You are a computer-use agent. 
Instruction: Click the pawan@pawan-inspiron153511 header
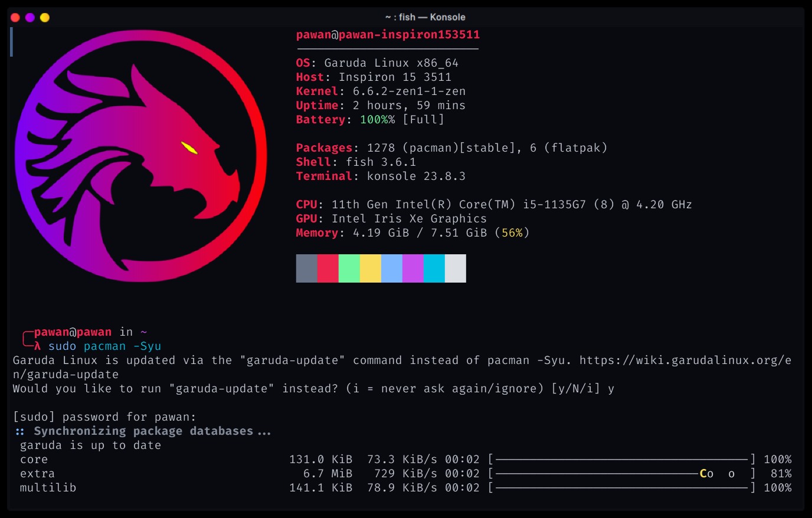388,35
